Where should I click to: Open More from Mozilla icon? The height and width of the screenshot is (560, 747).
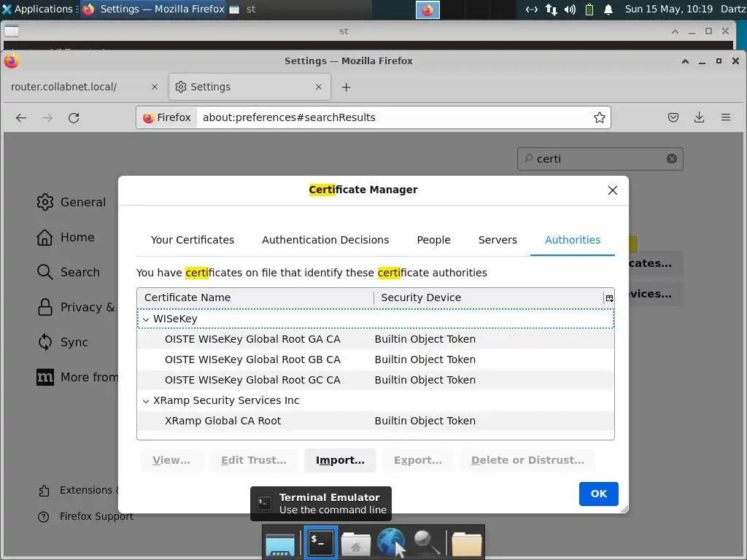44,377
